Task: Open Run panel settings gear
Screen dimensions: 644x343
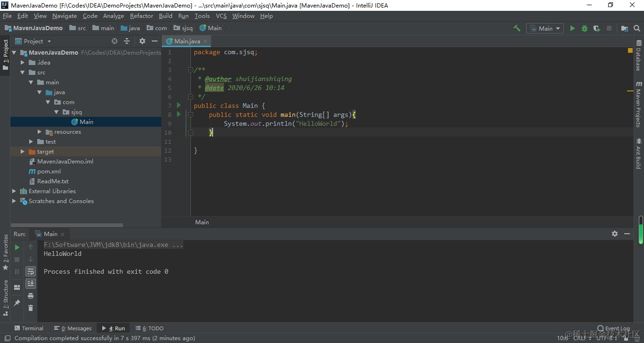Action: coord(615,234)
